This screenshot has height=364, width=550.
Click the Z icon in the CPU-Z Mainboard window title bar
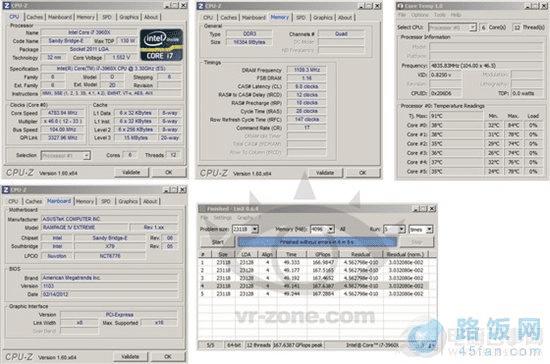click(x=6, y=190)
